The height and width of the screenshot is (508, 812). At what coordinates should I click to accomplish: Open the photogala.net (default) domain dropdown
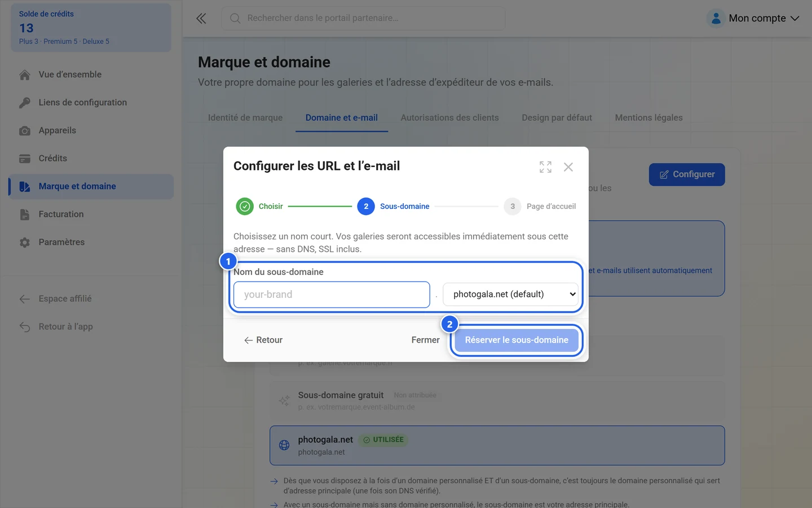click(511, 294)
